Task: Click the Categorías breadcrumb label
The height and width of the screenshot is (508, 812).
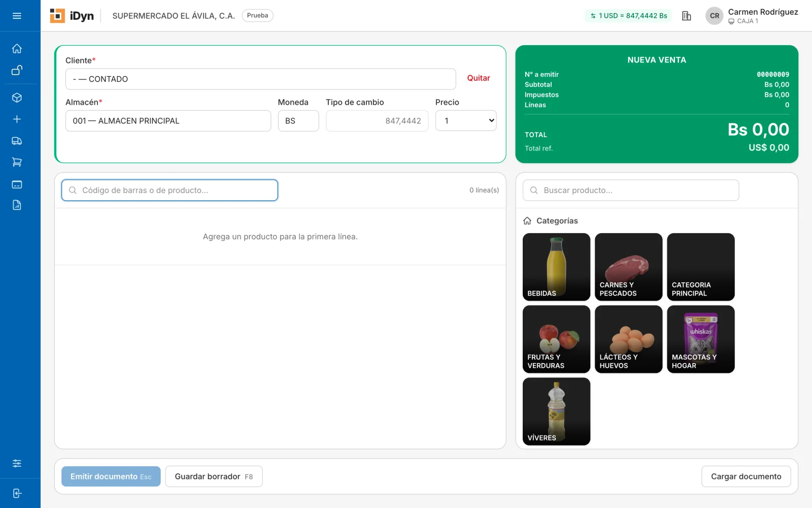Action: 557,220
